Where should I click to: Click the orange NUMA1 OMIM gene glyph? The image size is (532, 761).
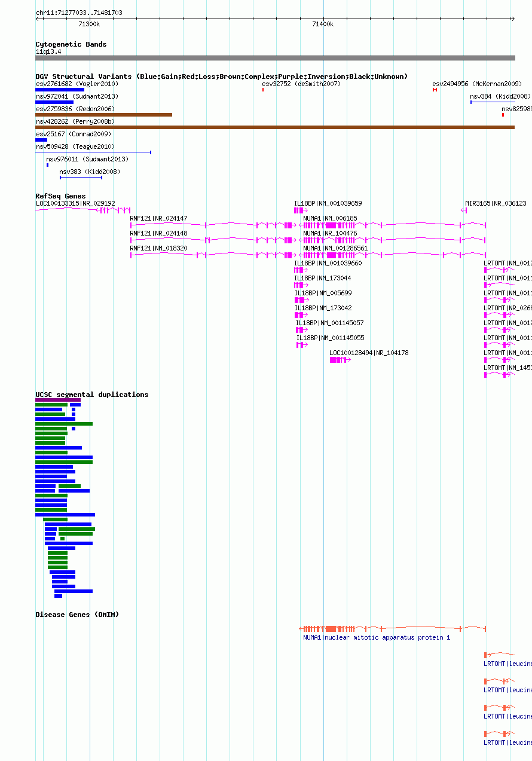pyautogui.click(x=392, y=629)
